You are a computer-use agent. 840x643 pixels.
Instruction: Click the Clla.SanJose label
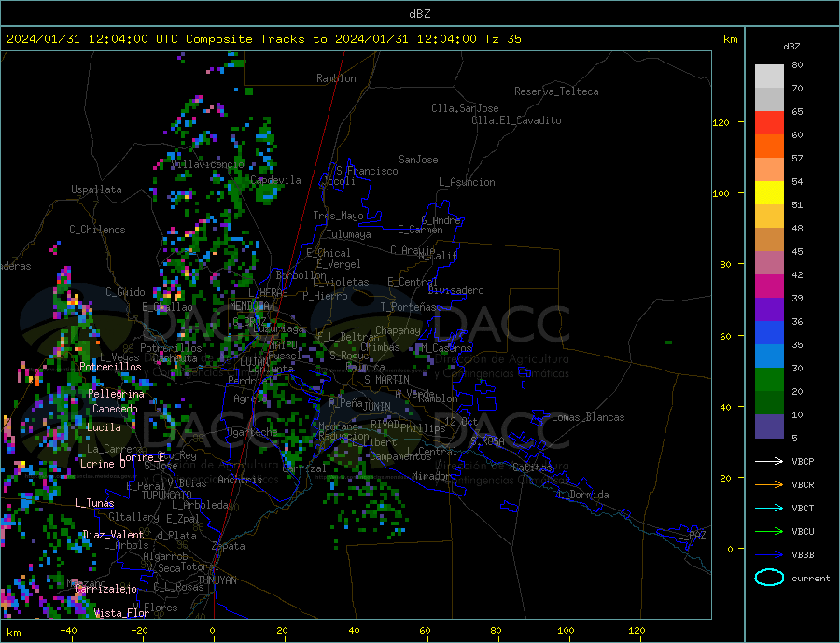[x=465, y=108]
